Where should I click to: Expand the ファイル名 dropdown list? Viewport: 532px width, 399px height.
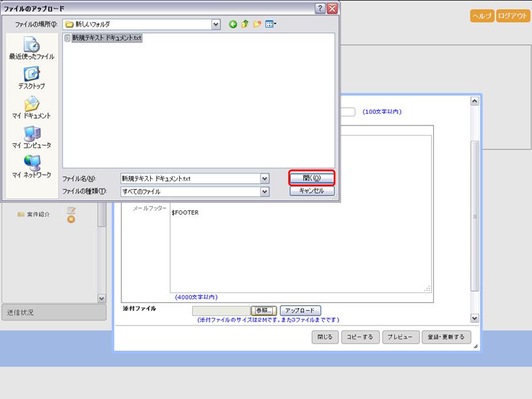pyautogui.click(x=264, y=178)
